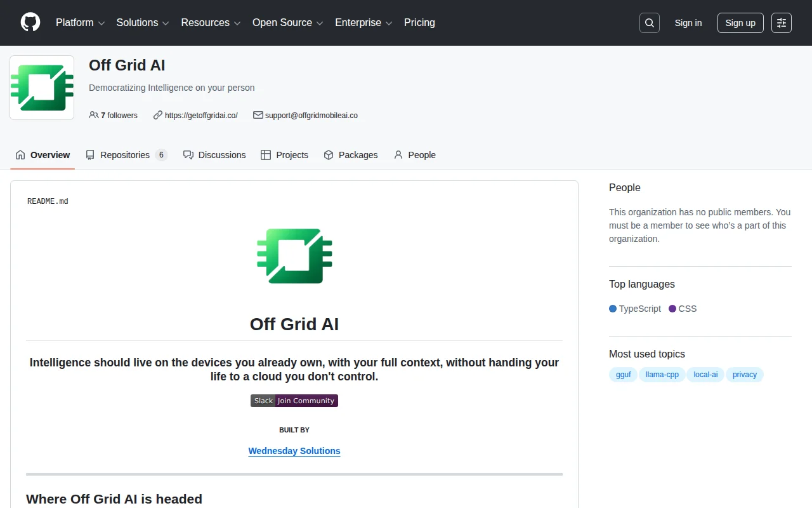Select the privacy topic tag

745,375
